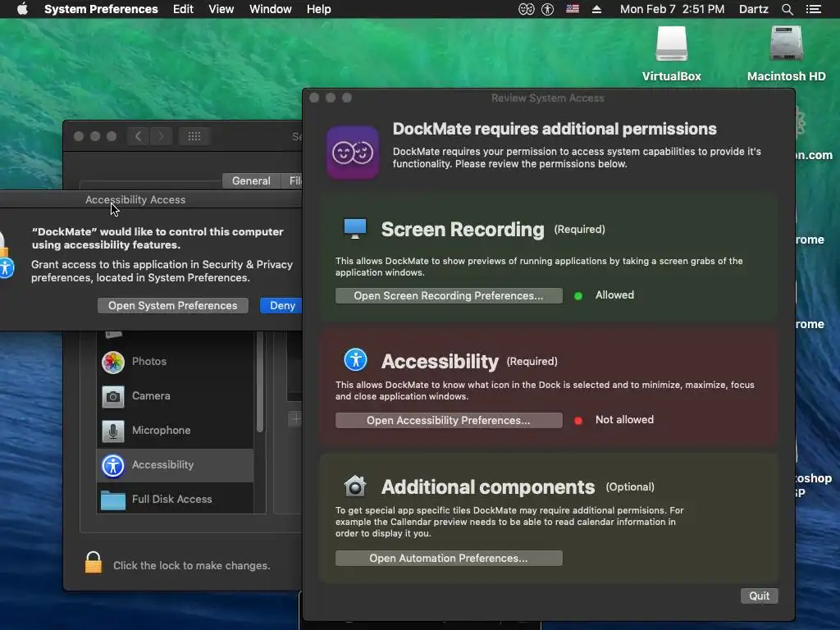The height and width of the screenshot is (630, 840).
Task: Click the Deny button
Action: 282,305
